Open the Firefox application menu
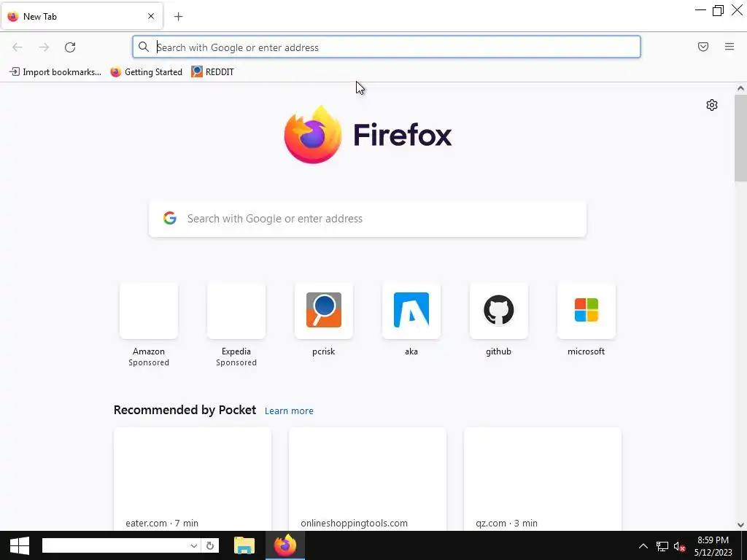Image resolution: width=747 pixels, height=560 pixels. pos(729,47)
